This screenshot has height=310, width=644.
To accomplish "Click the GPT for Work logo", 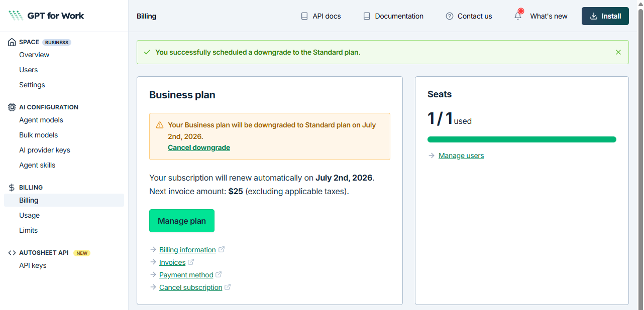I will pos(47,16).
